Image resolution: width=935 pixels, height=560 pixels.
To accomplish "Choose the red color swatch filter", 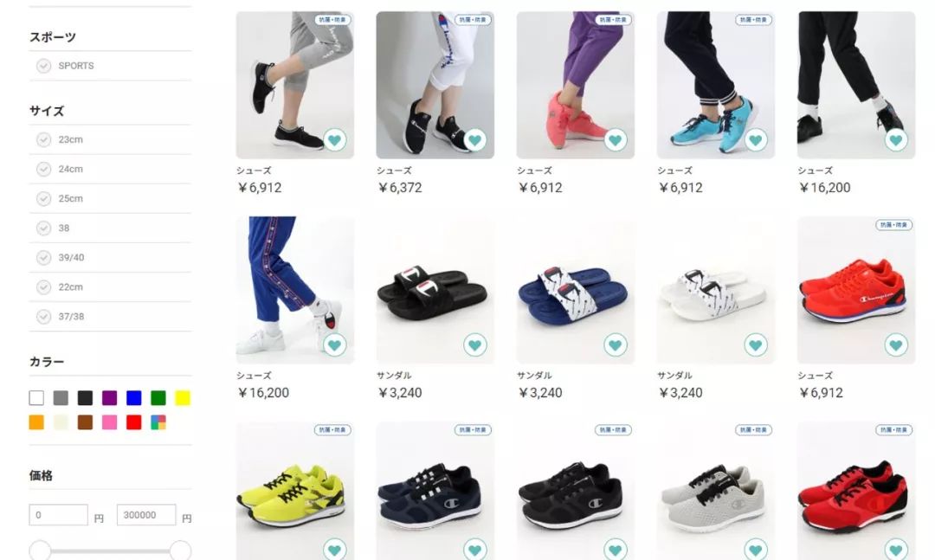I will [x=134, y=422].
